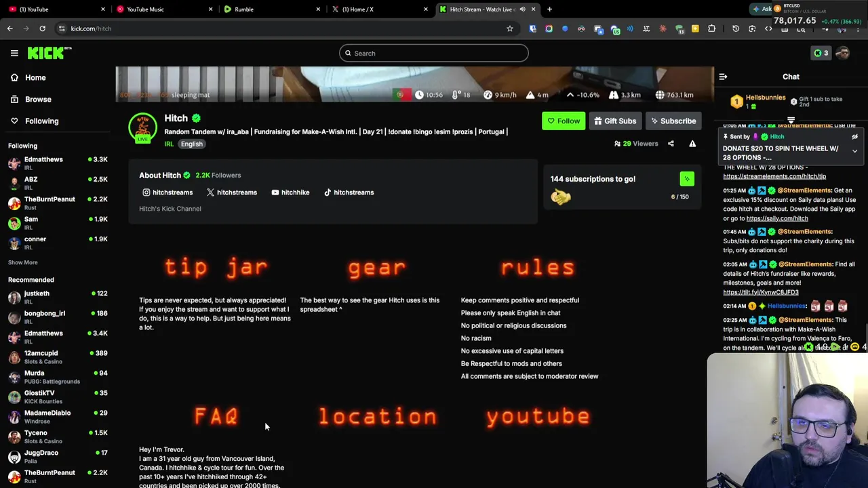Switch to the Home / X browser tab

(380, 9)
